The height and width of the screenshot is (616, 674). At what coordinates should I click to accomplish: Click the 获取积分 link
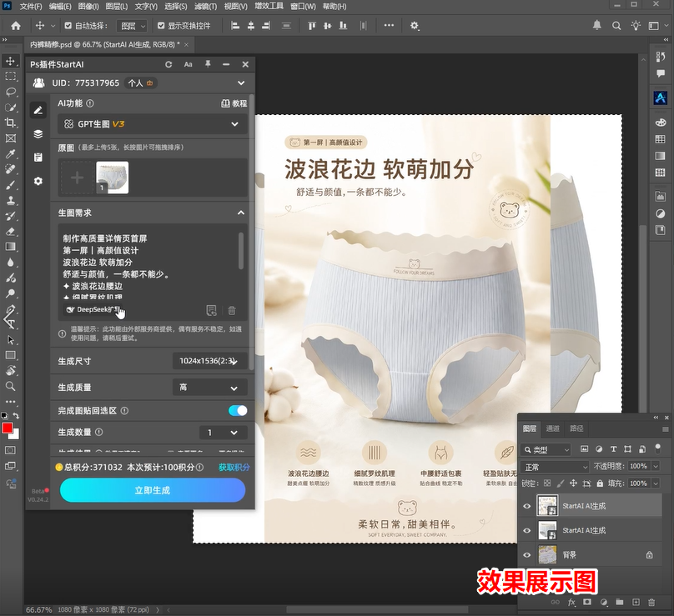coord(234,468)
